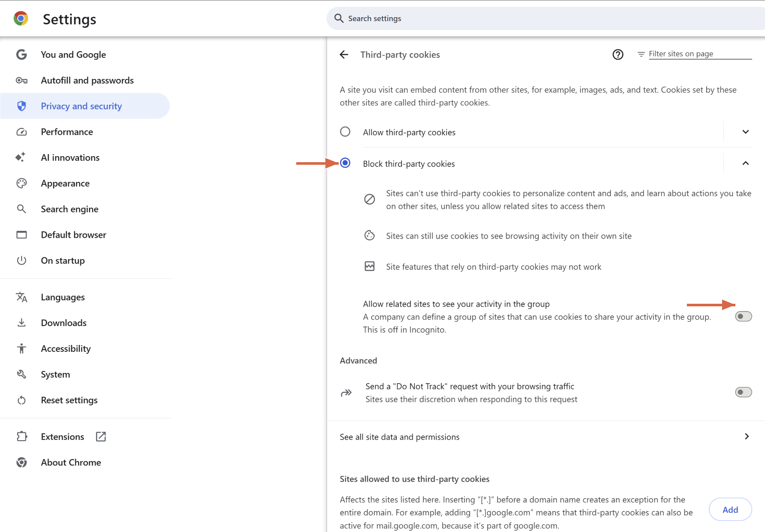Open the On startup settings page
Screen dimensions: 765x532
pyautogui.click(x=85, y=260)
